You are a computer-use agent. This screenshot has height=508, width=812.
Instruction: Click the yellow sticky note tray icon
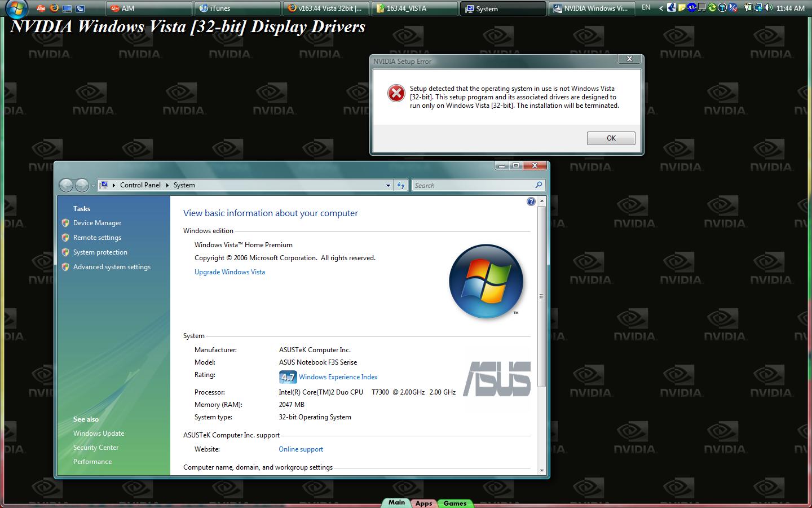tap(682, 8)
